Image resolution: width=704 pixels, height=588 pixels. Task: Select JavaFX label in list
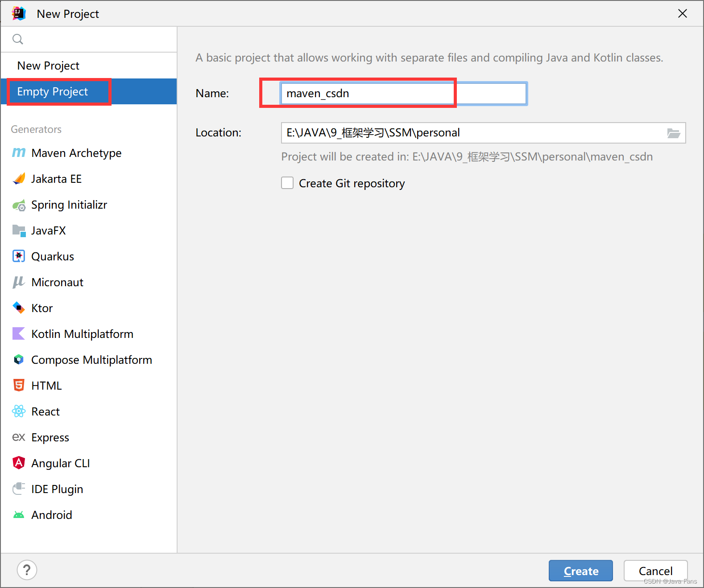(x=48, y=230)
